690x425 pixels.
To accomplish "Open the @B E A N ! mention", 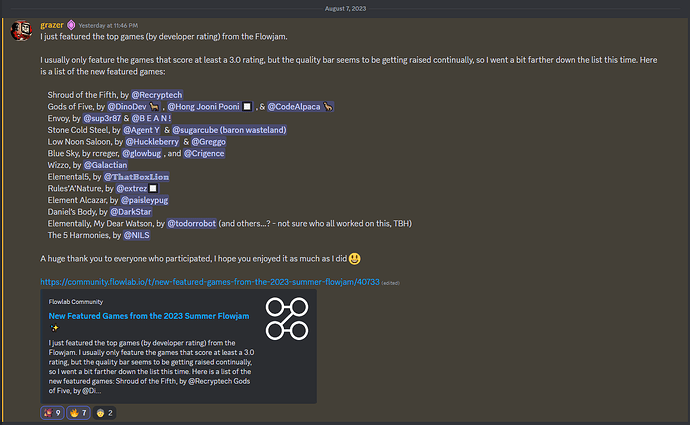I will pos(151,118).
